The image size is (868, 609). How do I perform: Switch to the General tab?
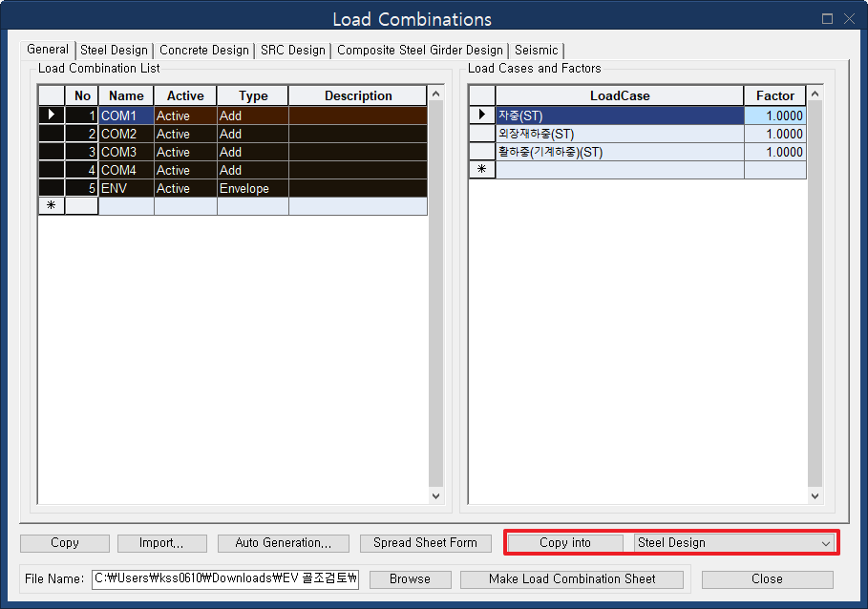point(48,50)
